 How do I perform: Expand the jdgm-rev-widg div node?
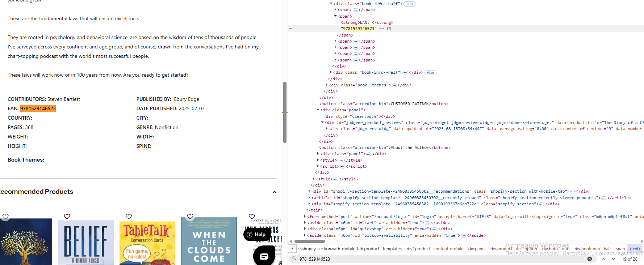(x=327, y=129)
